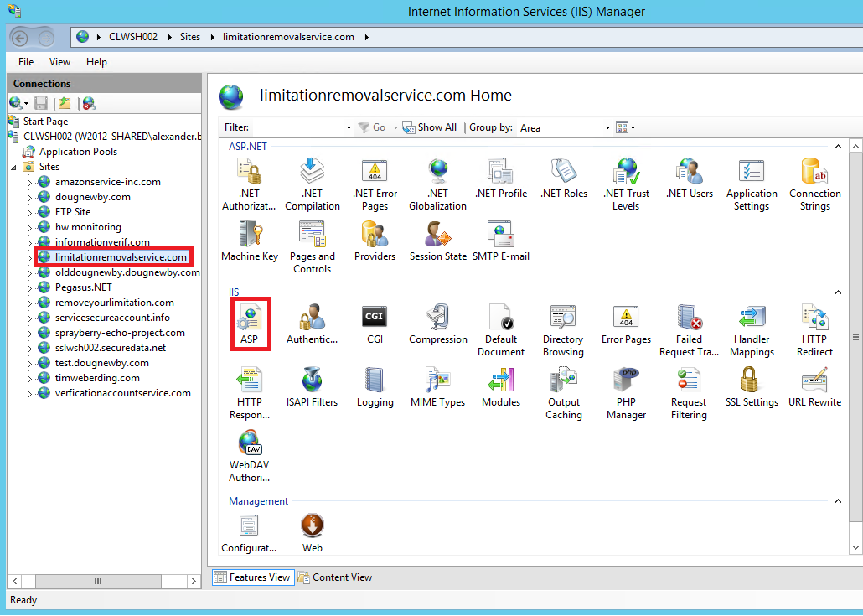Image resolution: width=863 pixels, height=616 pixels.
Task: Open the File menu
Action: (x=26, y=62)
